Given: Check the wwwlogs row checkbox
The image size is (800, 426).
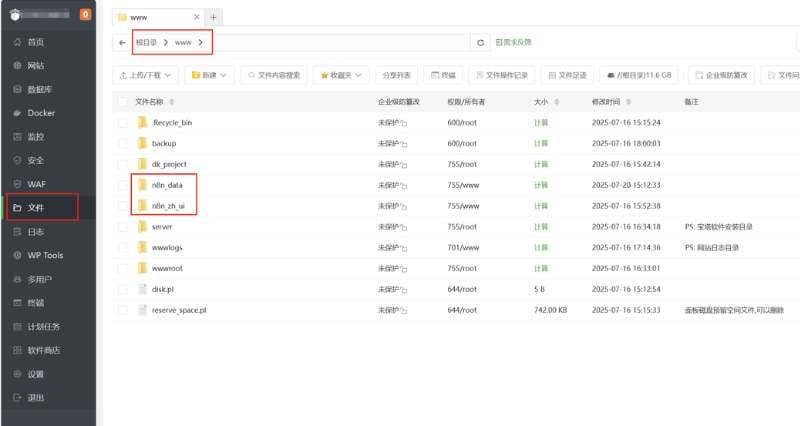Looking at the screenshot, I should tap(122, 247).
